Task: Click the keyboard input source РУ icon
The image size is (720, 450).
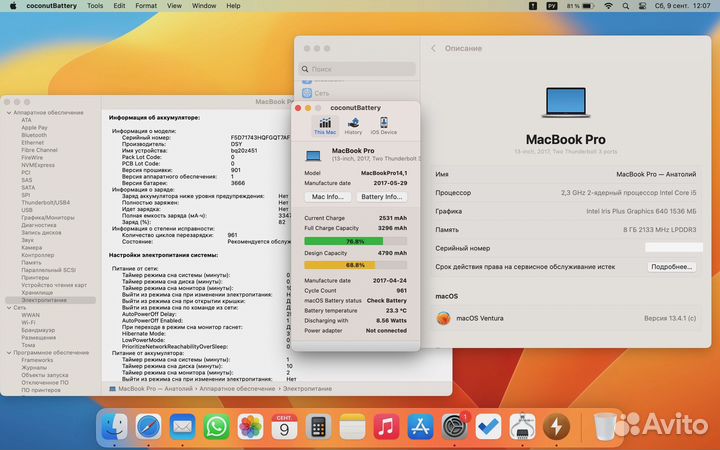Action: [552, 6]
